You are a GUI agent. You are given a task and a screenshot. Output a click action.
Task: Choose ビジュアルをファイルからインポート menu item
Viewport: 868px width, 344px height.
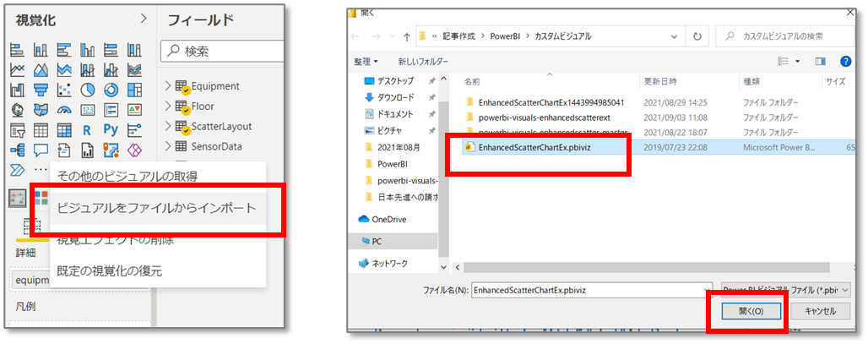pyautogui.click(x=158, y=208)
